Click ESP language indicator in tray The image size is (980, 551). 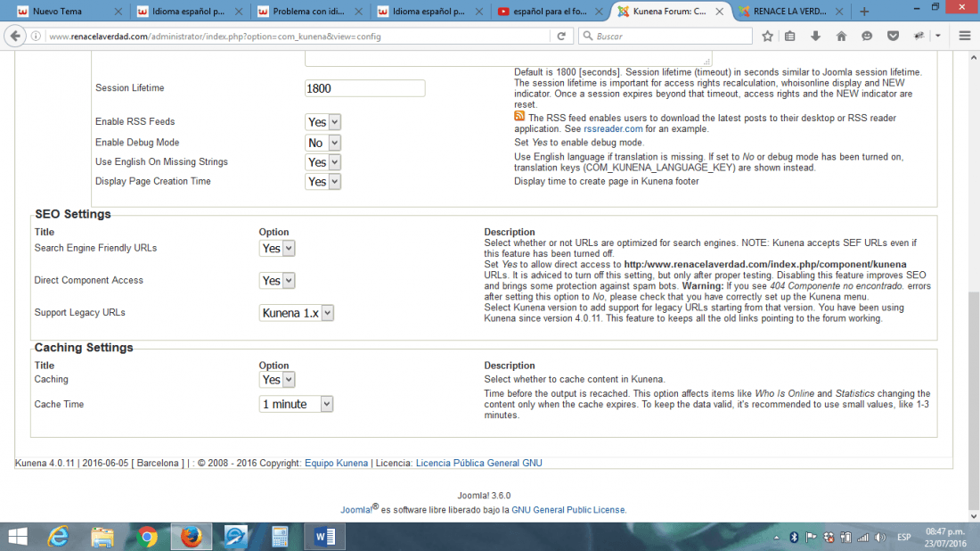click(903, 538)
